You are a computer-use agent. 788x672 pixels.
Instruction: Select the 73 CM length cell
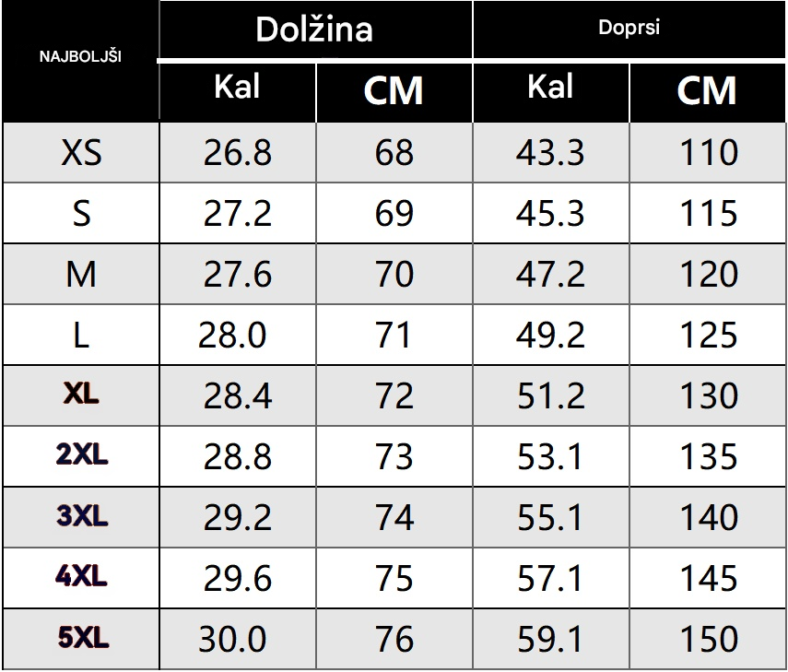click(394, 456)
